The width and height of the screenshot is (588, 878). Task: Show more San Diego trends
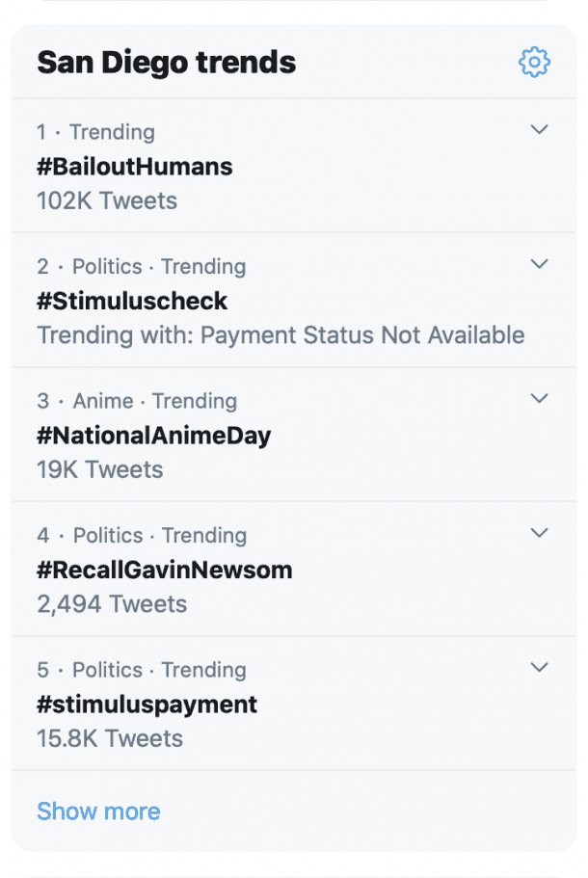[98, 811]
